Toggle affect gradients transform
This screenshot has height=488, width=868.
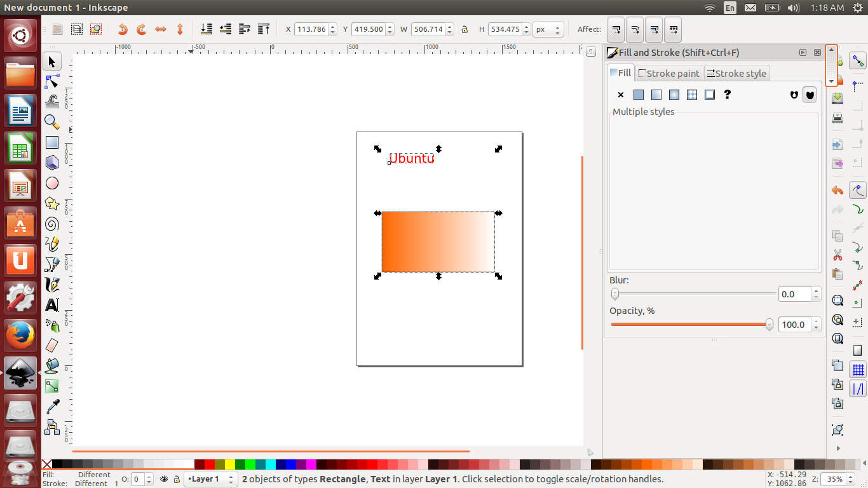click(x=654, y=29)
